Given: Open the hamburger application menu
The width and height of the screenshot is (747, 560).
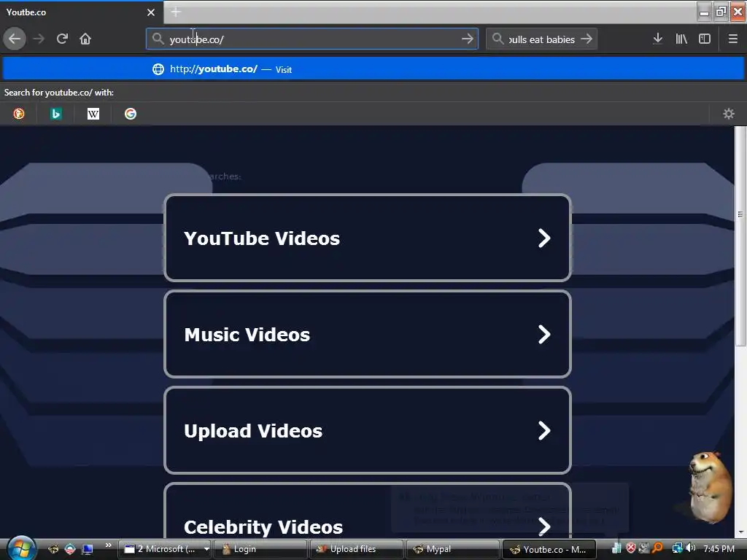Looking at the screenshot, I should pyautogui.click(x=732, y=39).
